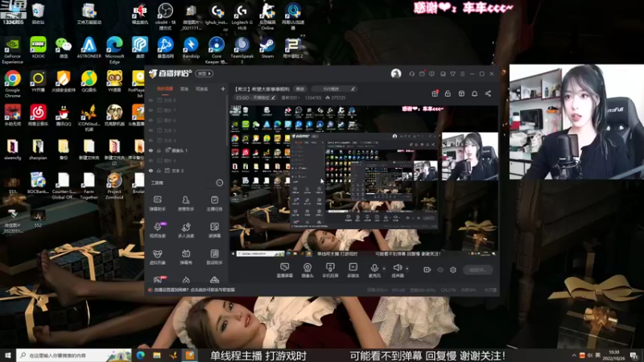Toggle visibility of layer 文本 6
644x362 pixels.
151,101
